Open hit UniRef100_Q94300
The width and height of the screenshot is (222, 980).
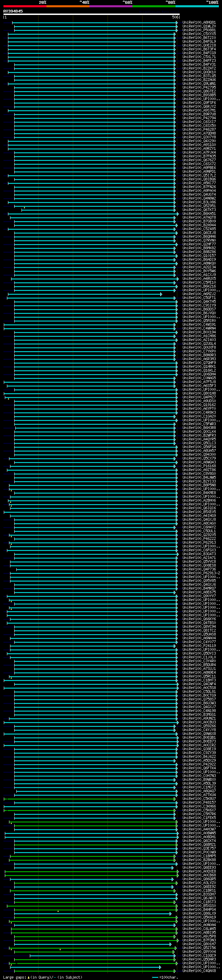(199, 455)
